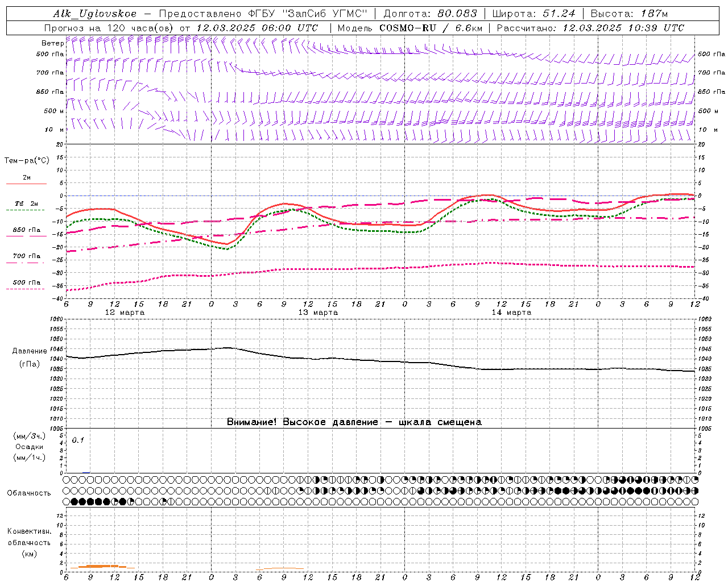Click the model name COSMO-RU / 6.6км
728x582 pixels.
coord(431,28)
